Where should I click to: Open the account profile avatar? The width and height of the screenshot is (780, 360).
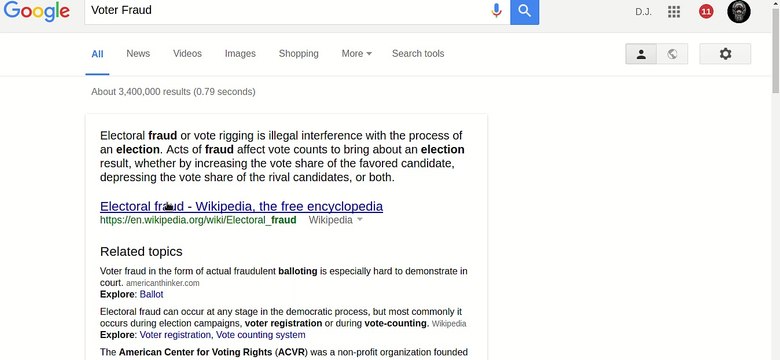[x=739, y=11]
